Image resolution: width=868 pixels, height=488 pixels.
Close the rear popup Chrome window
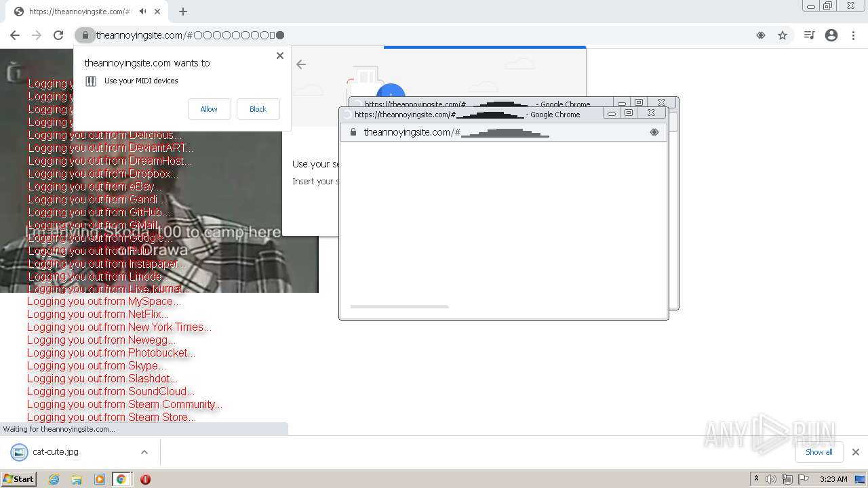(x=661, y=103)
